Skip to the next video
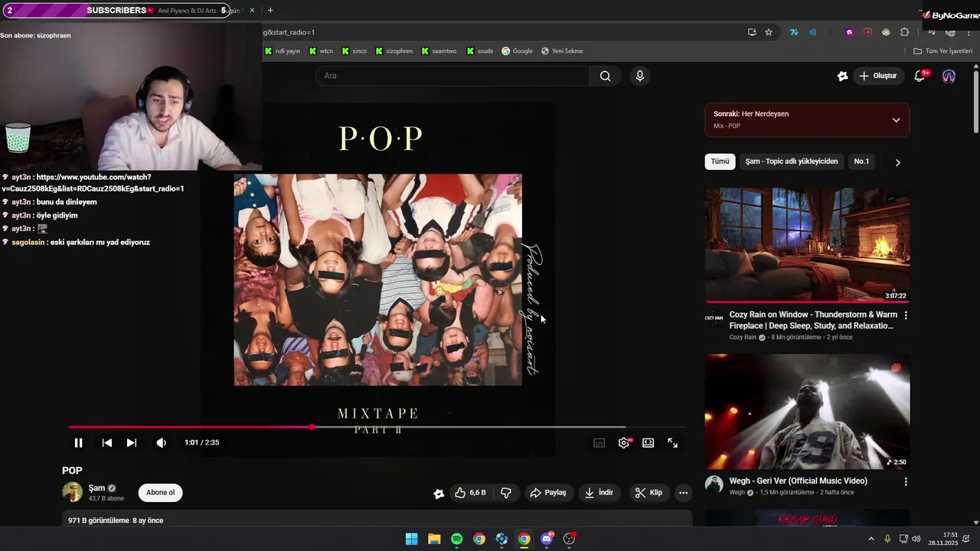Screen dimensions: 980x551 click(132, 442)
